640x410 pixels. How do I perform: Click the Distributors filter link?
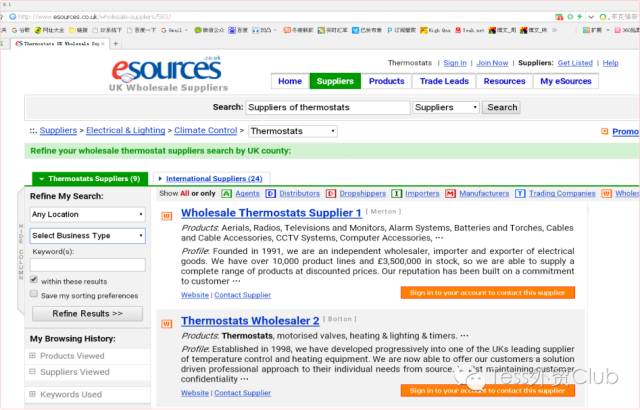coord(300,193)
